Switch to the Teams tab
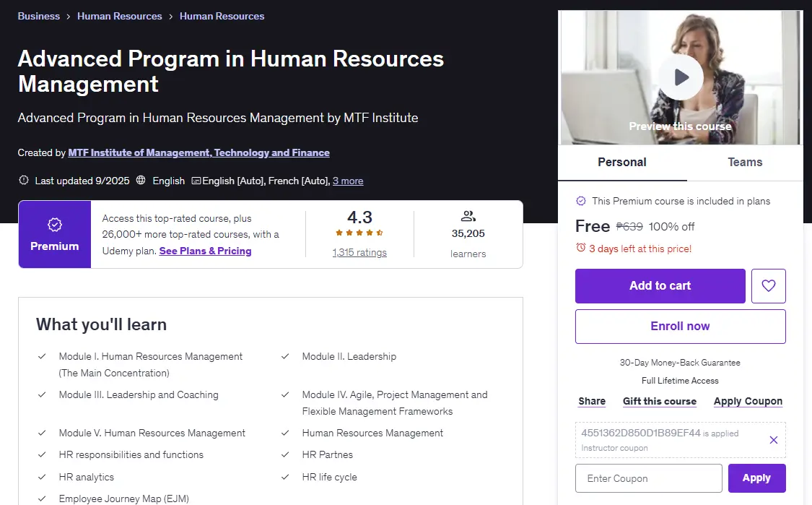 745,163
